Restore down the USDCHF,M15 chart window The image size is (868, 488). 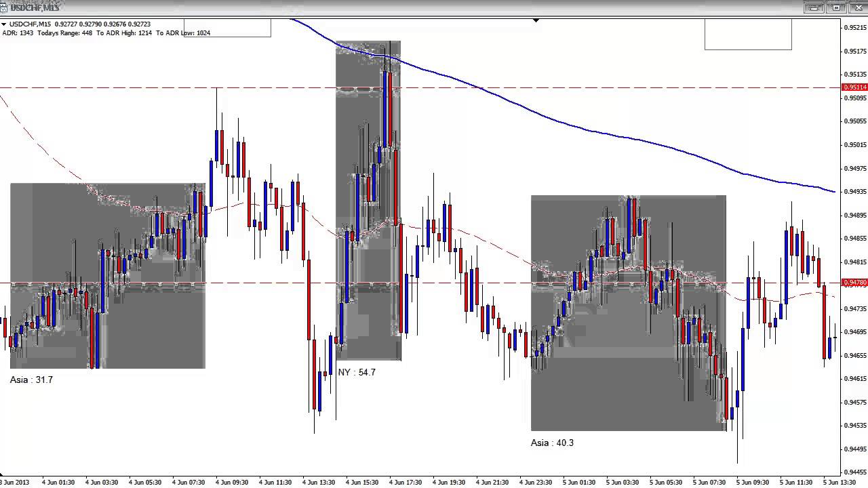[x=836, y=7]
